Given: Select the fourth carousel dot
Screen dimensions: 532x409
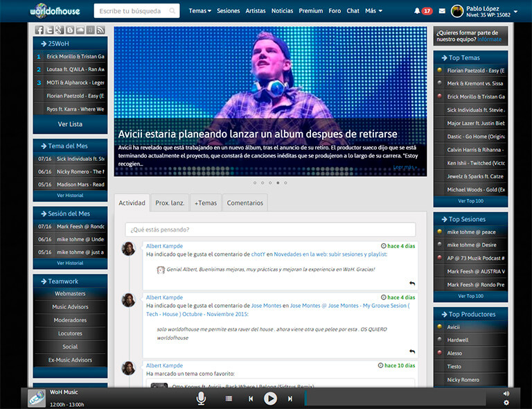Looking at the screenshot, I should tap(278, 182).
